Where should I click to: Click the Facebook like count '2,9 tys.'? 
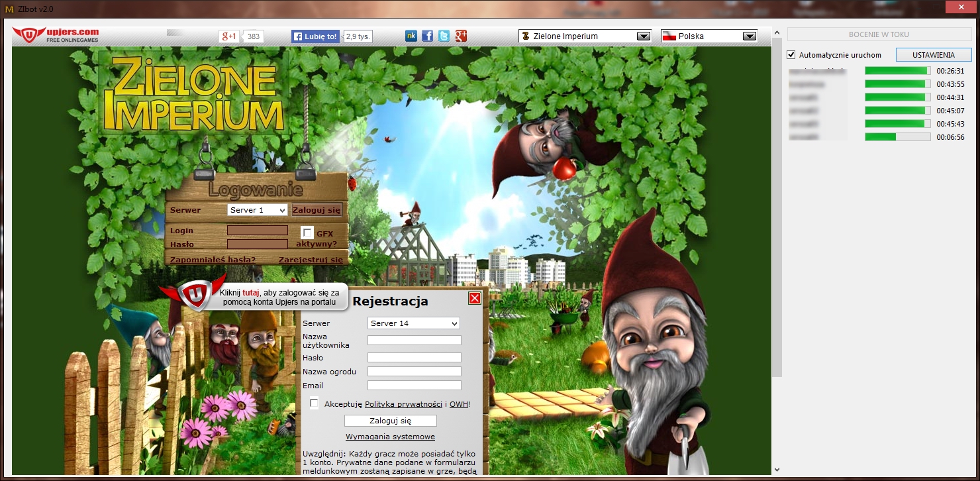(358, 36)
